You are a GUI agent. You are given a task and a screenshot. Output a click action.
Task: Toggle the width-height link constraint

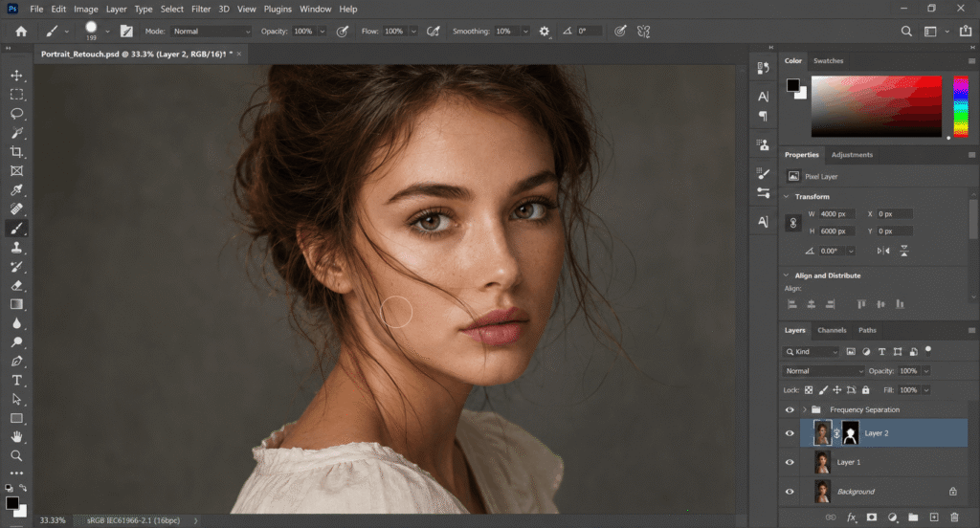[x=793, y=223]
